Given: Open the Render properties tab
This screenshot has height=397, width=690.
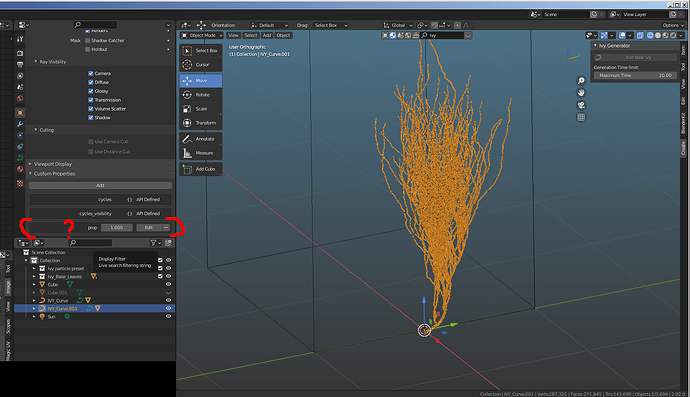Looking at the screenshot, I should tap(20, 53).
